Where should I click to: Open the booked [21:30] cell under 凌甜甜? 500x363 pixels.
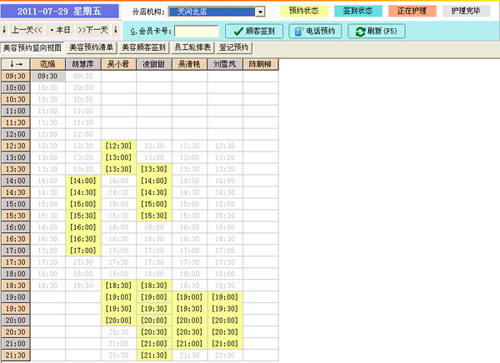[154, 355]
